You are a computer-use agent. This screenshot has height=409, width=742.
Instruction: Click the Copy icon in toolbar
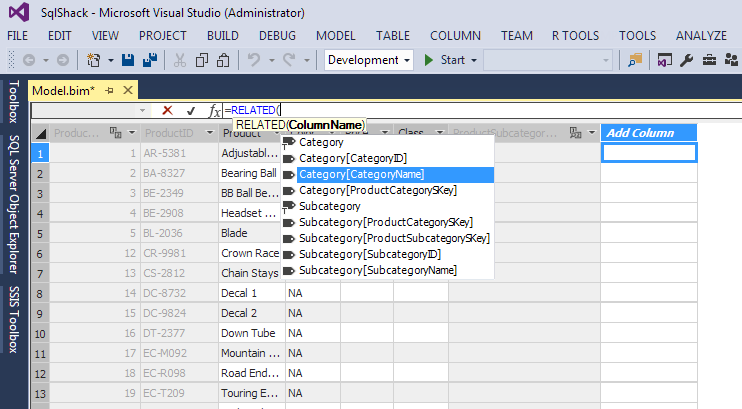203,60
